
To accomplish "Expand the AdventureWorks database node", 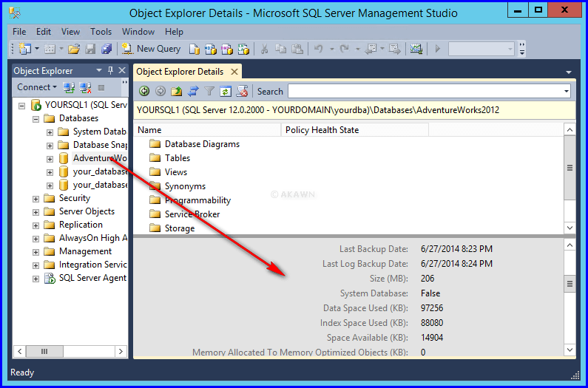I will tap(50, 159).
